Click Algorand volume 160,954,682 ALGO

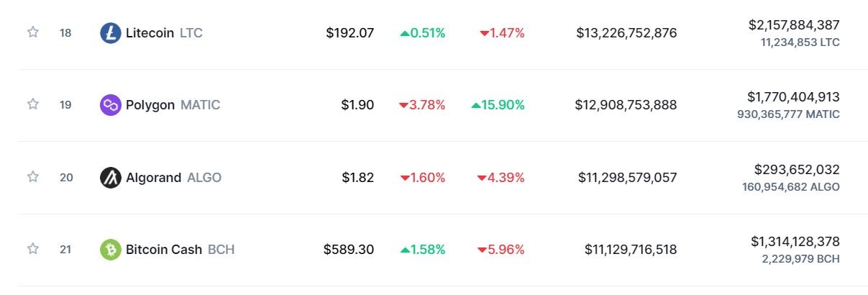click(x=791, y=187)
